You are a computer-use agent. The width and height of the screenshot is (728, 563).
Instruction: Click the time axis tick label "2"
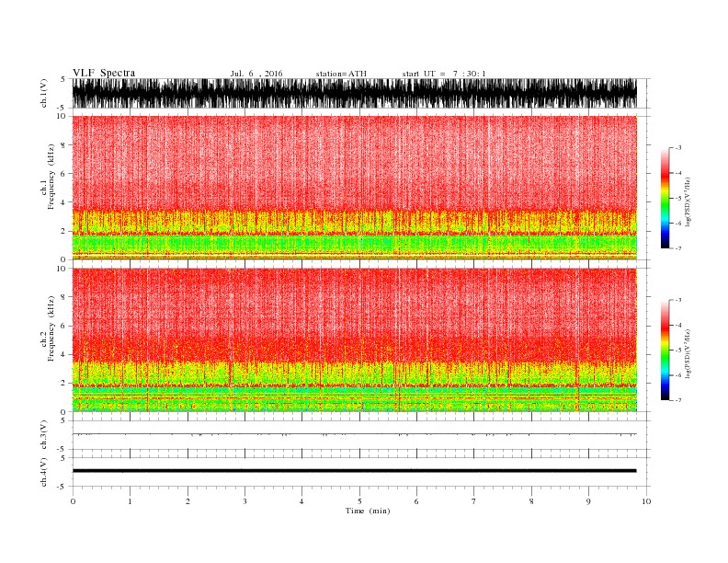coord(188,501)
